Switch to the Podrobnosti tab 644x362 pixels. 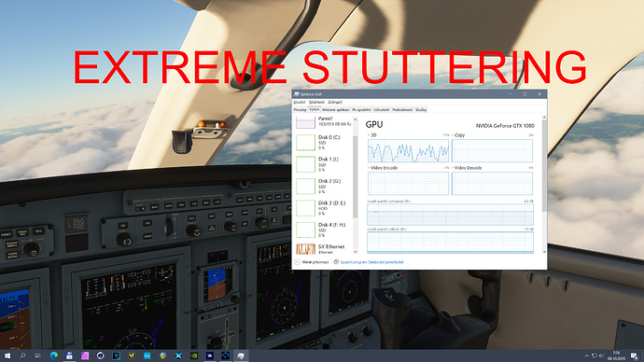click(402, 110)
